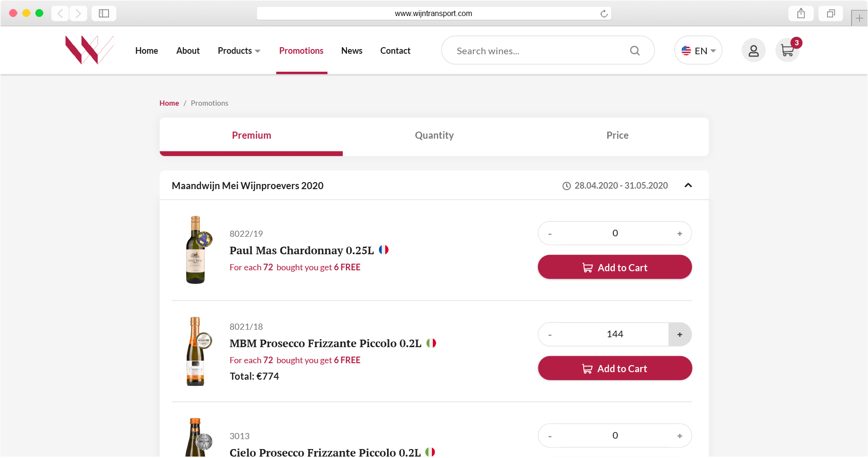Open a new browser tab with the plus icon
This screenshot has width=868, height=458.
pos(860,18)
